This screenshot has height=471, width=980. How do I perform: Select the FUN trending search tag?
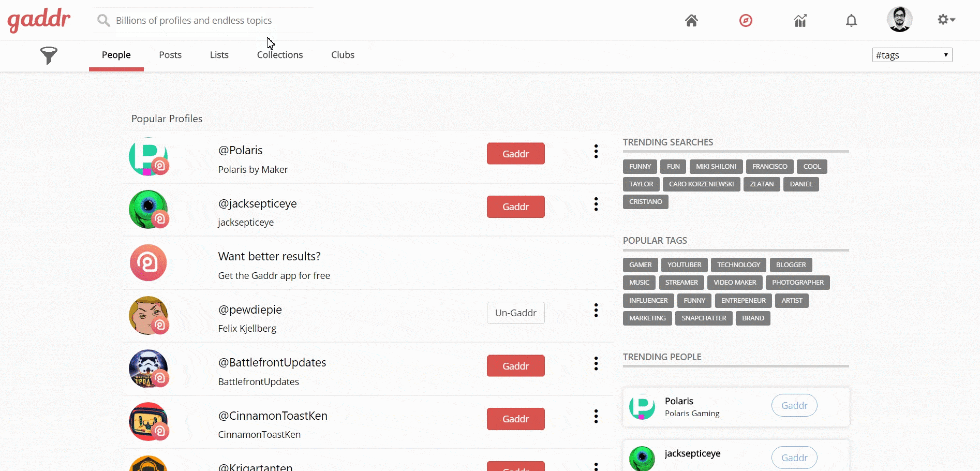coord(673,167)
